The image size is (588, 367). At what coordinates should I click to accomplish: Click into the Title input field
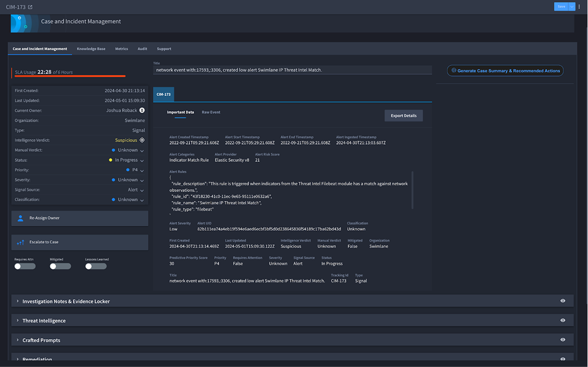pos(293,70)
